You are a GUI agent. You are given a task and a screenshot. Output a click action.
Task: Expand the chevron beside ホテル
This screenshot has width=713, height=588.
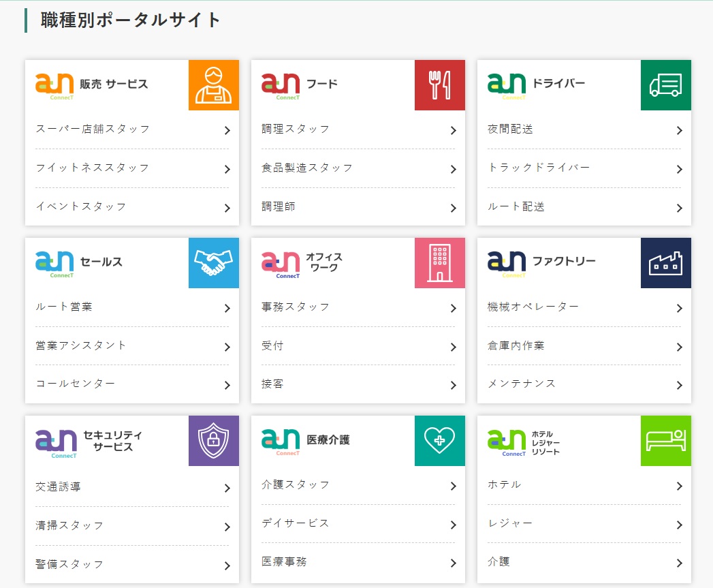pos(680,485)
